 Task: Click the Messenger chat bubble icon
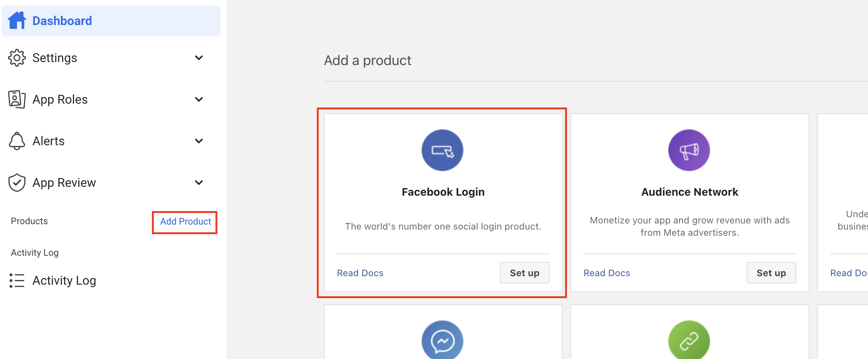click(x=442, y=341)
